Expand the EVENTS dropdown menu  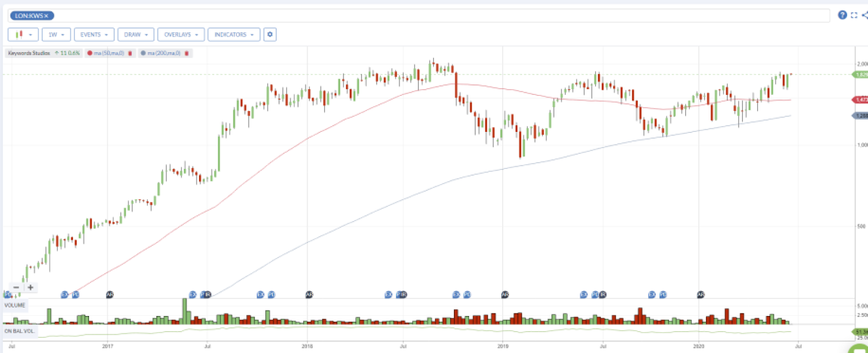pyautogui.click(x=94, y=34)
